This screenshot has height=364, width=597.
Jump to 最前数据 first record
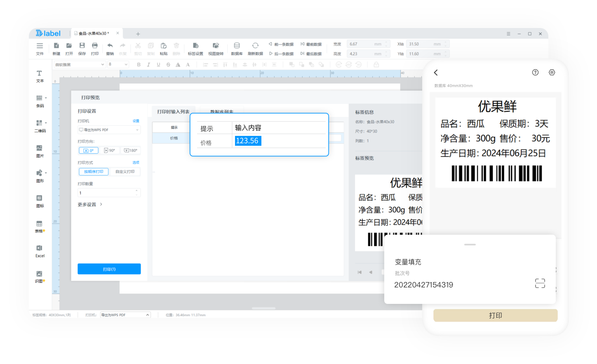(311, 44)
